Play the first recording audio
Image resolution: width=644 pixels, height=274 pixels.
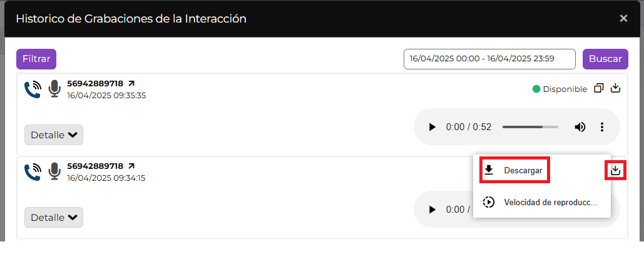tap(432, 127)
